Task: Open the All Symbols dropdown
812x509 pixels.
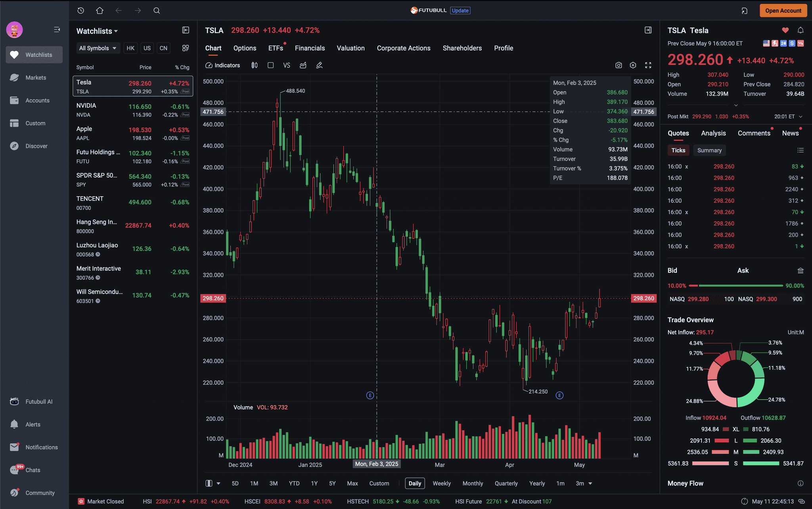Action: click(x=98, y=48)
